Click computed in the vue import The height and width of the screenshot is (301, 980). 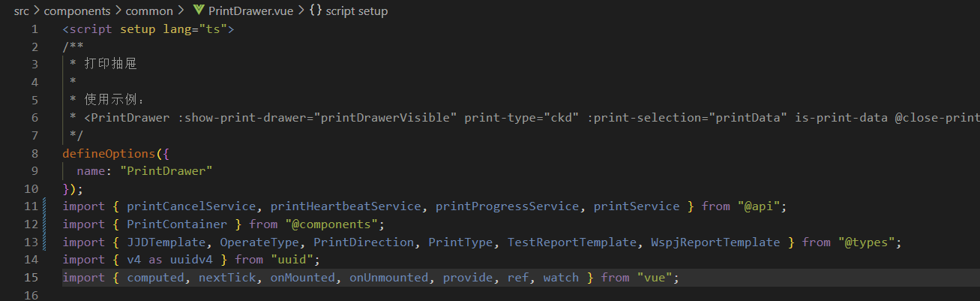click(155, 278)
